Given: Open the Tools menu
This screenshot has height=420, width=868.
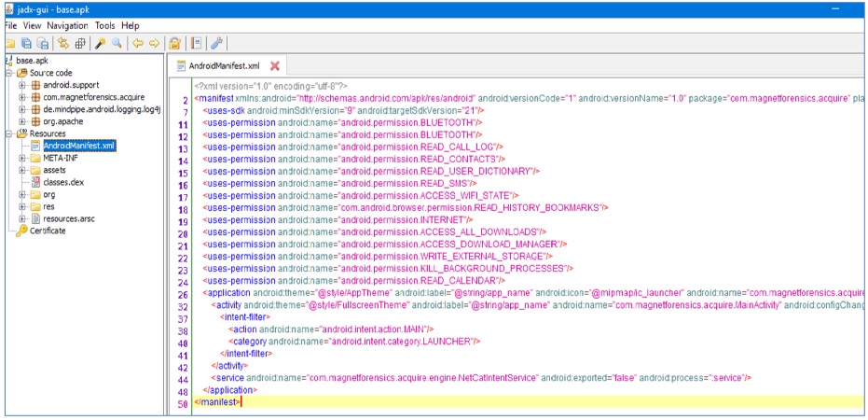Looking at the screenshot, I should [104, 25].
